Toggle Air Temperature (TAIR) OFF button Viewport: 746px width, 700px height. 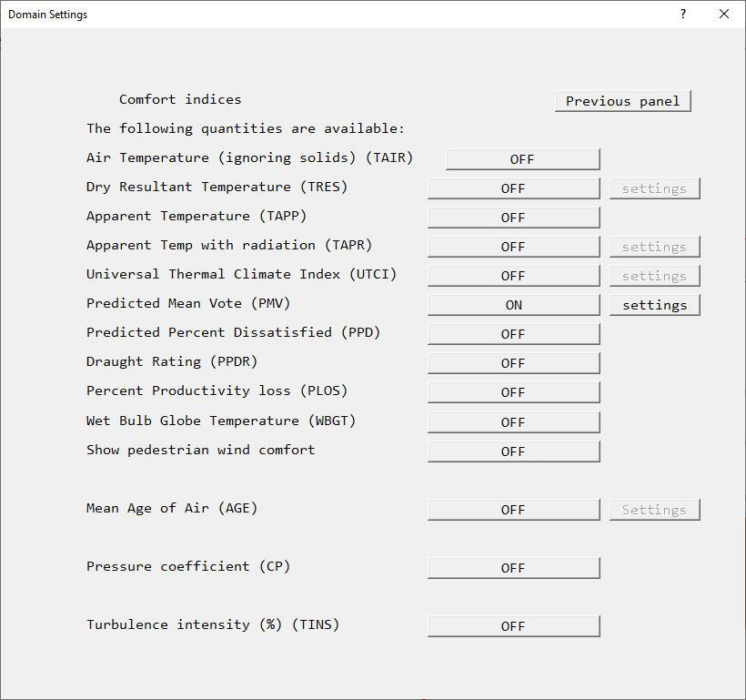522,159
